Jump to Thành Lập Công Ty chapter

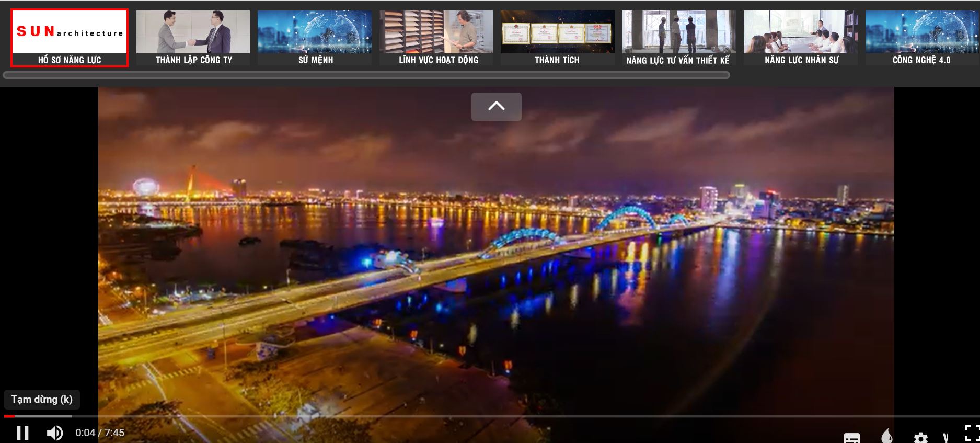click(x=193, y=38)
